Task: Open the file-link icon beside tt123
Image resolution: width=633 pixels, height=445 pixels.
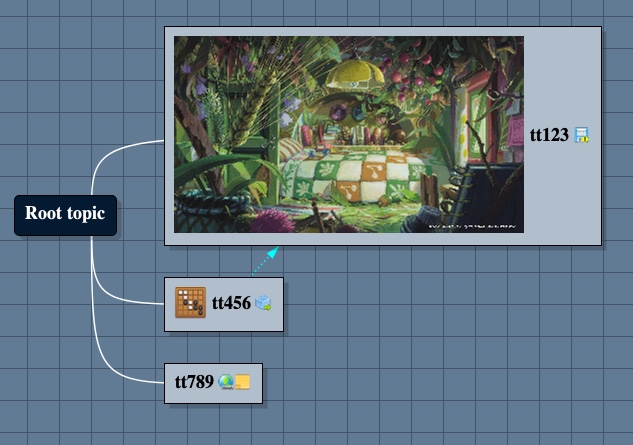Action: pyautogui.click(x=581, y=135)
